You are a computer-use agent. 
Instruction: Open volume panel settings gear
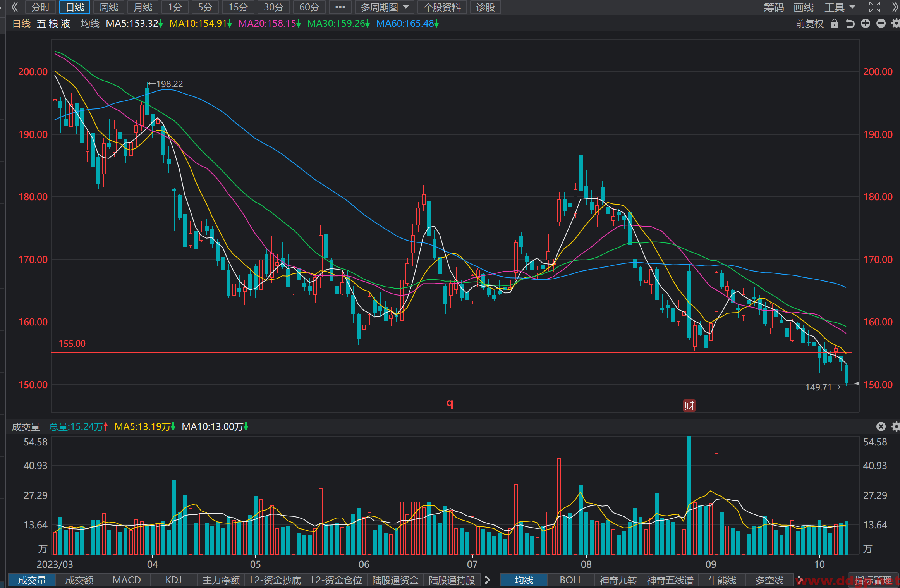tap(895, 426)
